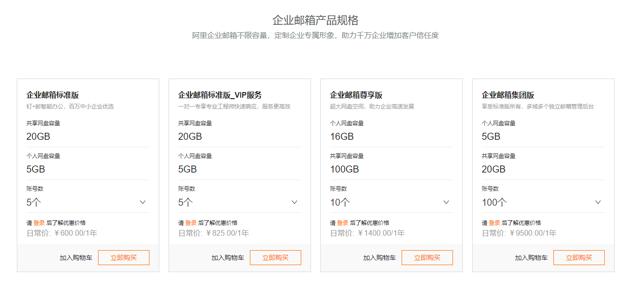The image size is (644, 288).
Task: Open account count dropdown in 企业邮箱标准版 card
Action: click(88, 202)
